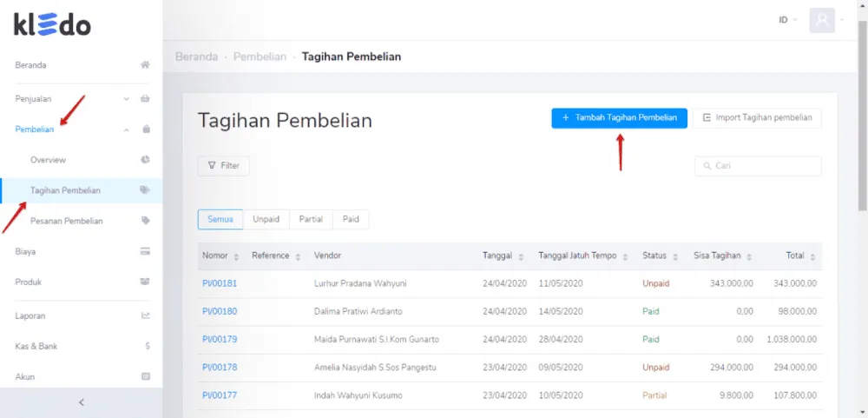The height and width of the screenshot is (418, 868).
Task: Click the user avatar icon
Action: click(x=822, y=21)
